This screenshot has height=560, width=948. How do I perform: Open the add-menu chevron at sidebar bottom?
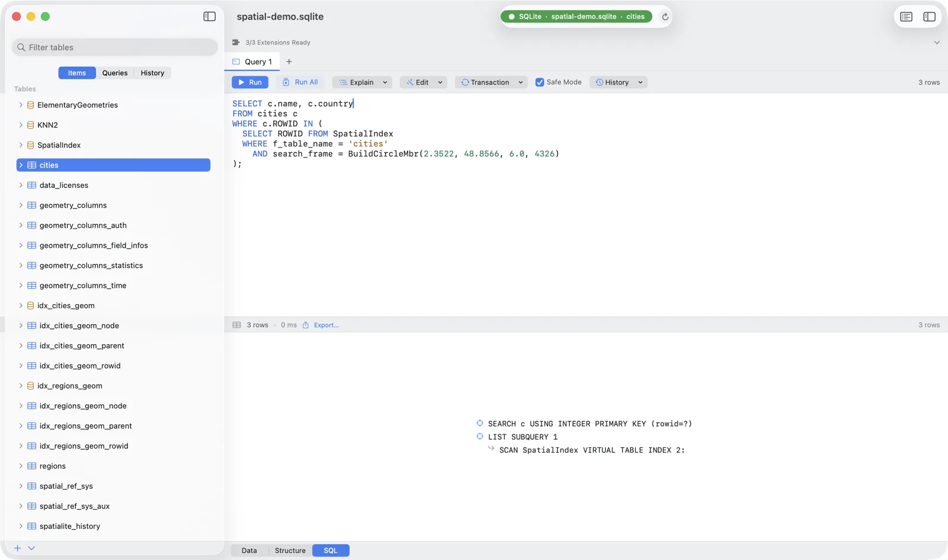pos(31,548)
